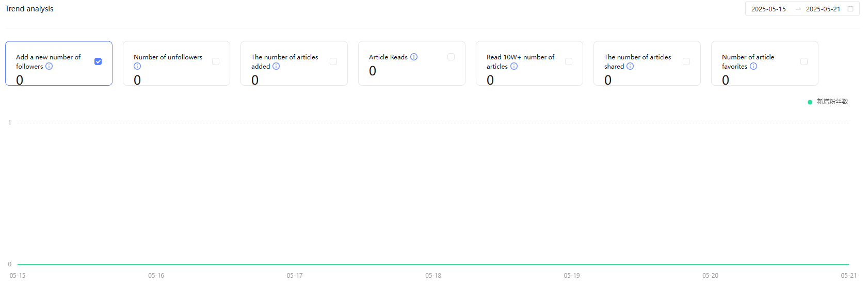Click info icon next to Article Reads
The width and height of the screenshot is (868, 302).
[x=414, y=57]
